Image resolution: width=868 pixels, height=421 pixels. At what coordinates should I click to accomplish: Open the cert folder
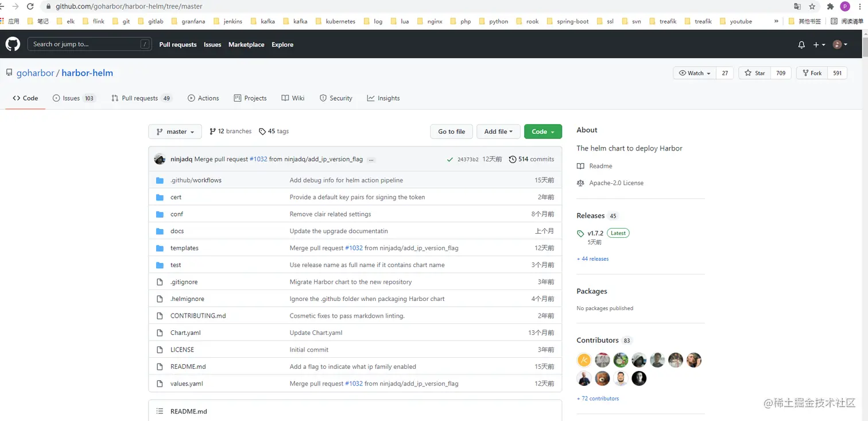click(x=176, y=197)
